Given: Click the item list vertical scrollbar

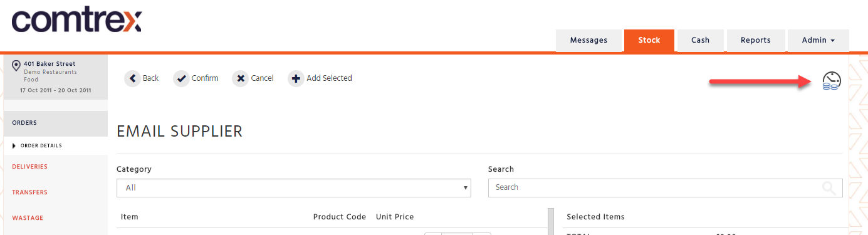Looking at the screenshot, I should [x=551, y=221].
